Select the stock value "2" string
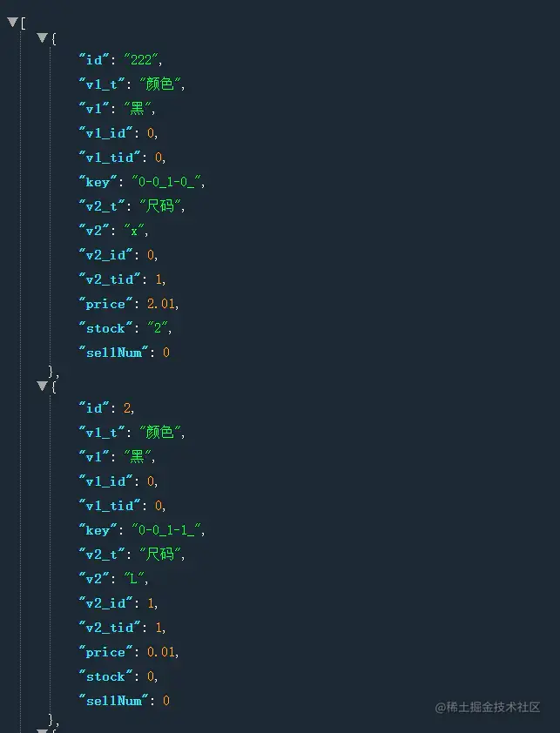 tap(146, 328)
